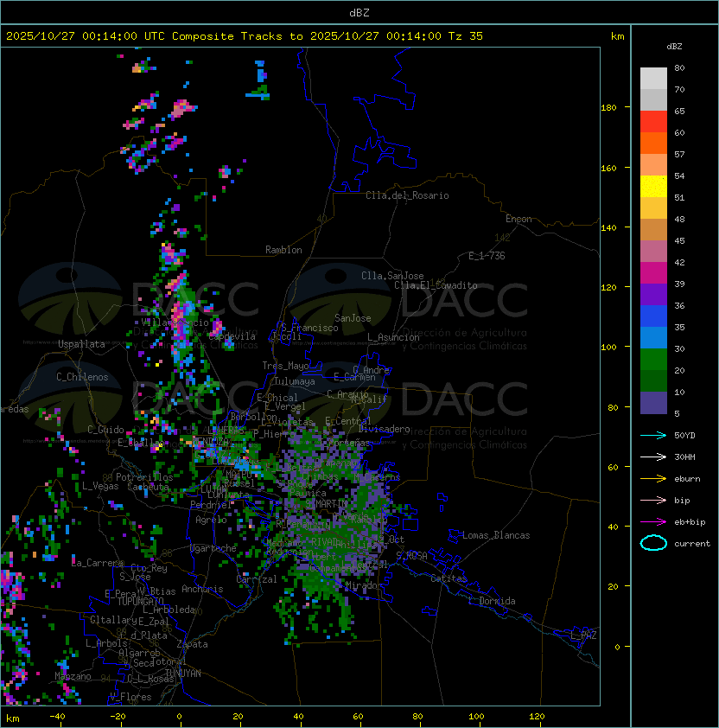Select the '30HM' legend label
This screenshot has width=719, height=728.
pyautogui.click(x=684, y=457)
